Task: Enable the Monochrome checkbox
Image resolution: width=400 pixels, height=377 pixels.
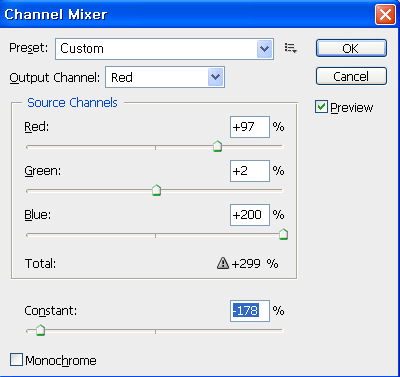Action: 16,360
